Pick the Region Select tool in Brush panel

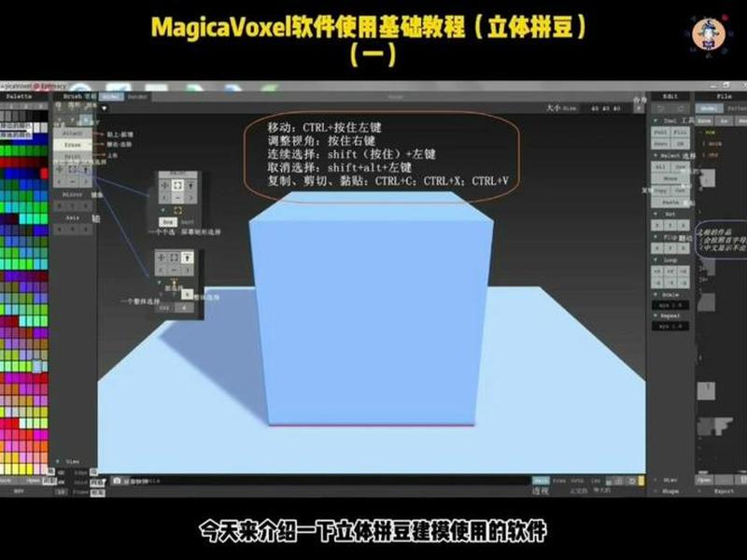pos(86,170)
